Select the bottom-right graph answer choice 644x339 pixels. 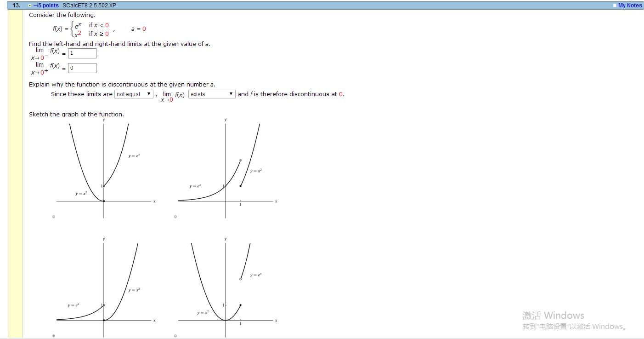[x=175, y=336]
